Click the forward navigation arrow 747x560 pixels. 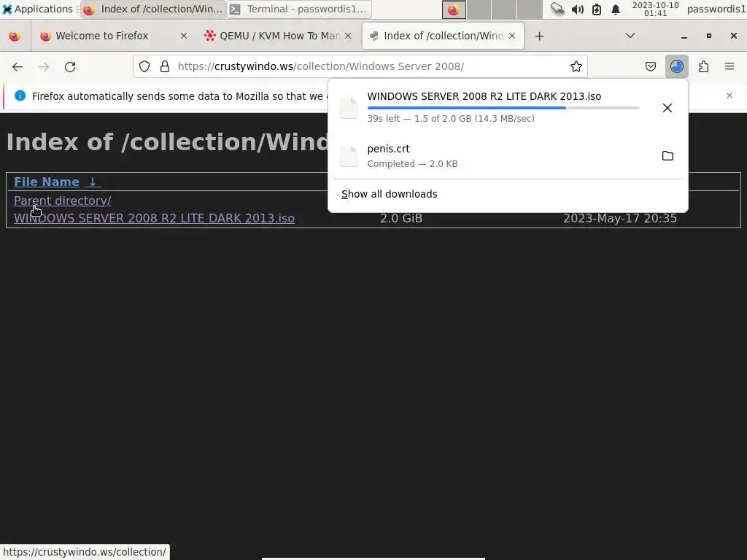pyautogui.click(x=44, y=66)
